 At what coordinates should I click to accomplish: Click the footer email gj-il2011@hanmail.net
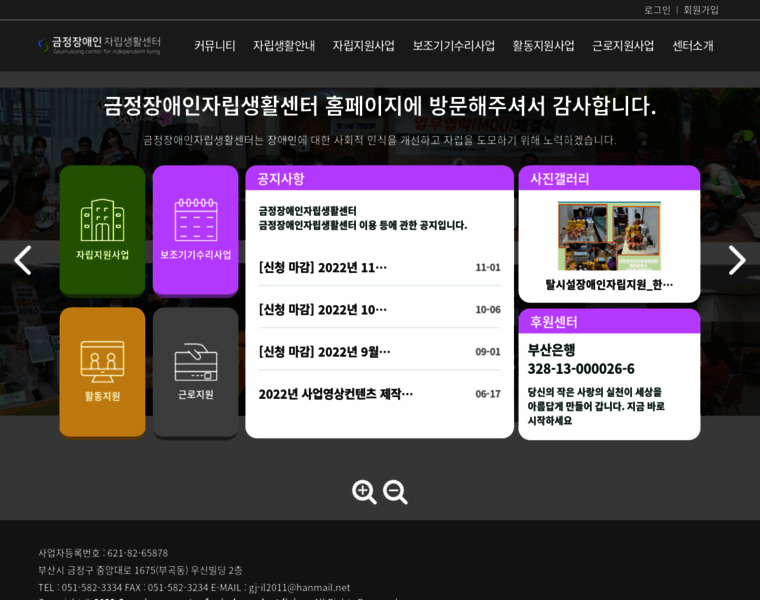coord(299,588)
